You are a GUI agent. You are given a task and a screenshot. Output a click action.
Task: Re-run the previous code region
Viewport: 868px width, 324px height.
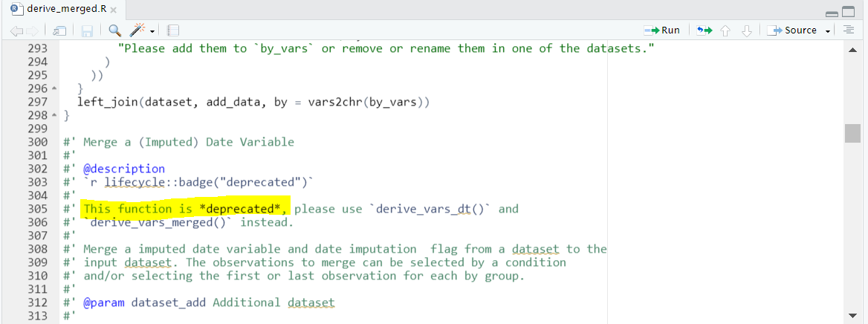point(704,30)
